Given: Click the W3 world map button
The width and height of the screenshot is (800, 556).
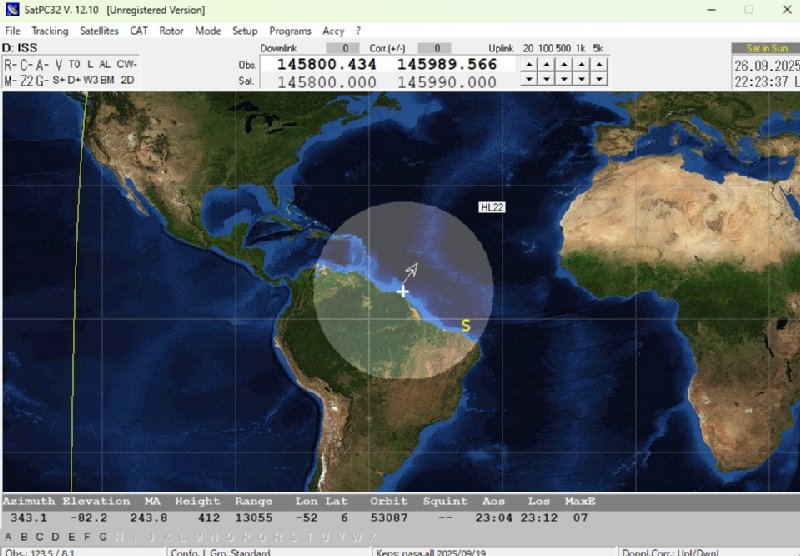Looking at the screenshot, I should coord(90,79).
